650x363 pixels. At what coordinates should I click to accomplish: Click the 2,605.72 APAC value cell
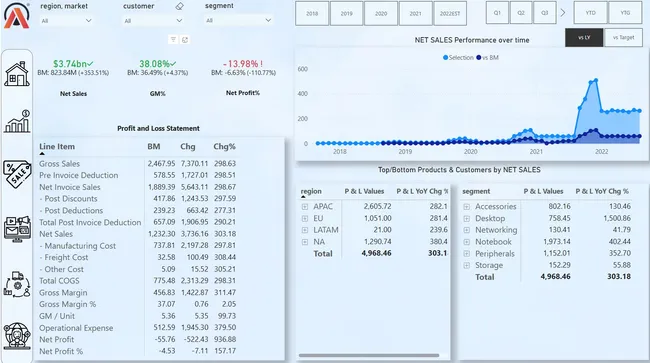[377, 206]
